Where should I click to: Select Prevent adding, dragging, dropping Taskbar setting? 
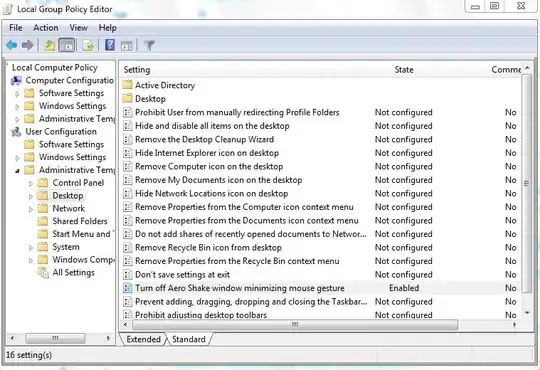pyautogui.click(x=251, y=301)
